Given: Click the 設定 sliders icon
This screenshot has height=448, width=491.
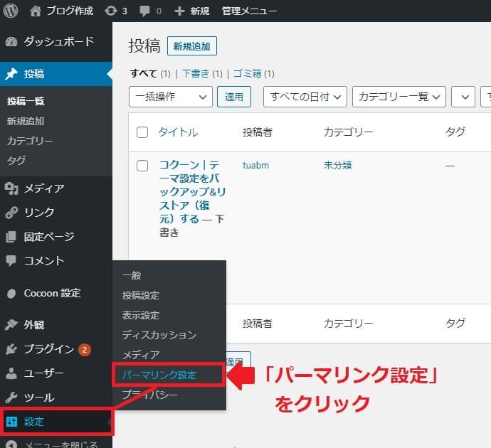Looking at the screenshot, I should (x=11, y=422).
